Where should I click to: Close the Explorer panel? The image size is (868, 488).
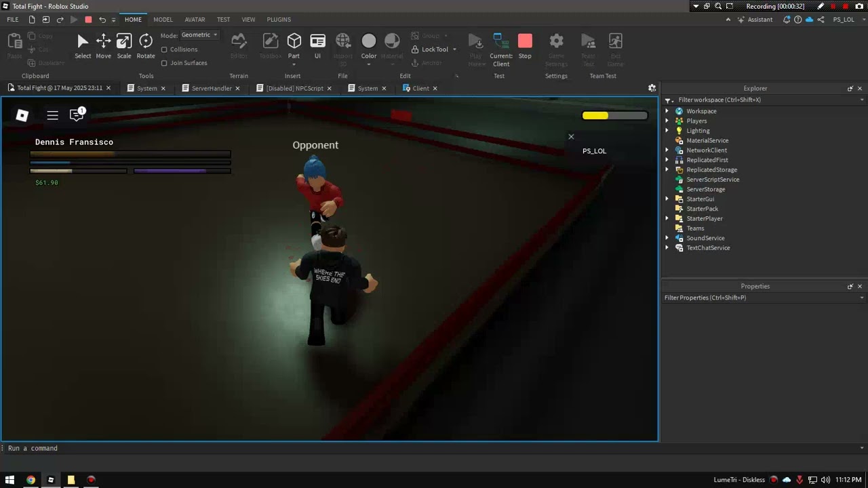pyautogui.click(x=860, y=88)
